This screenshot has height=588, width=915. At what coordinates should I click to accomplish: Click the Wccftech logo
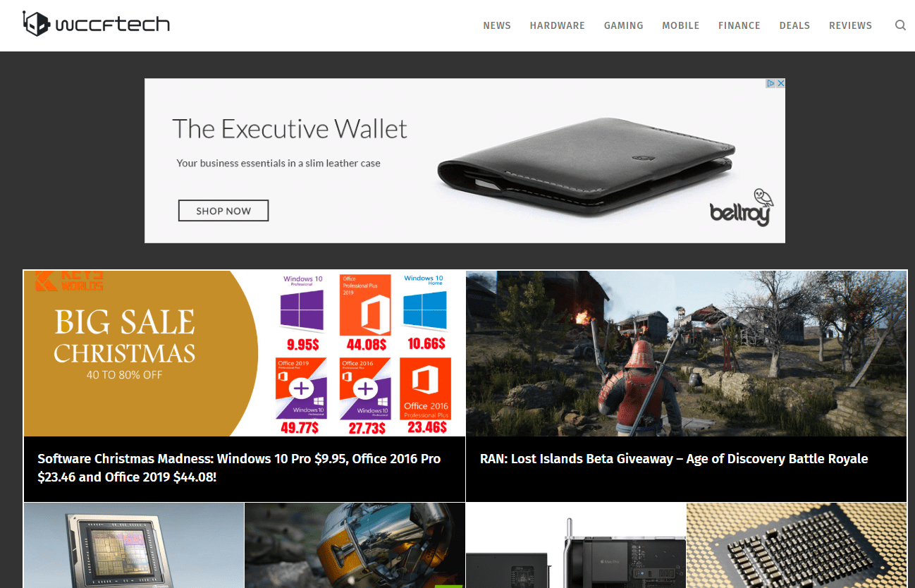coord(96,24)
